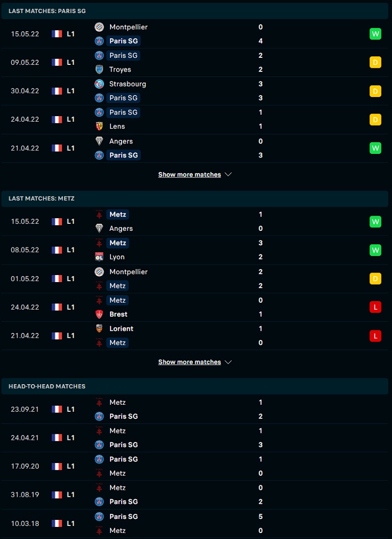The image size is (392, 539).
Task: Expand Show more matches under Metz
Action: (x=195, y=362)
